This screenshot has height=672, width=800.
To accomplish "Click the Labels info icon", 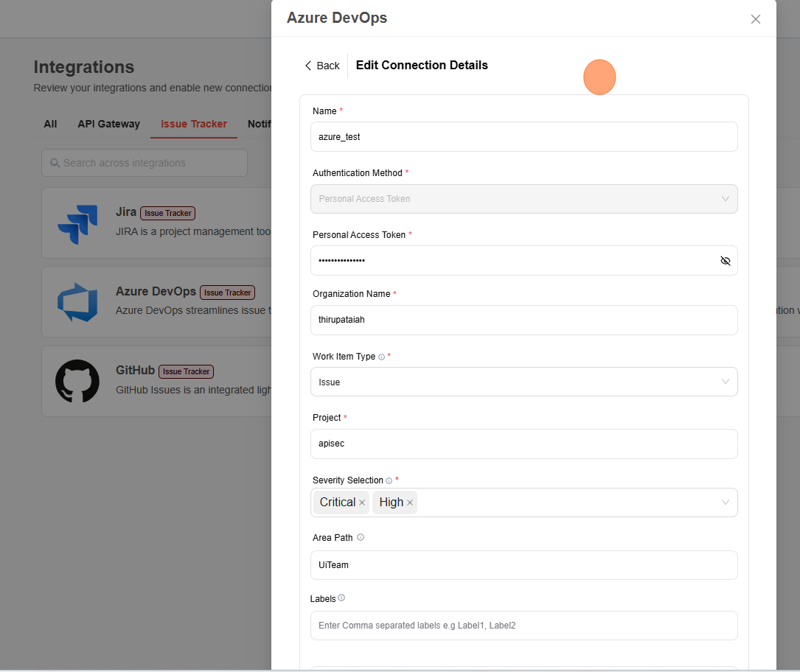I will tap(341, 598).
